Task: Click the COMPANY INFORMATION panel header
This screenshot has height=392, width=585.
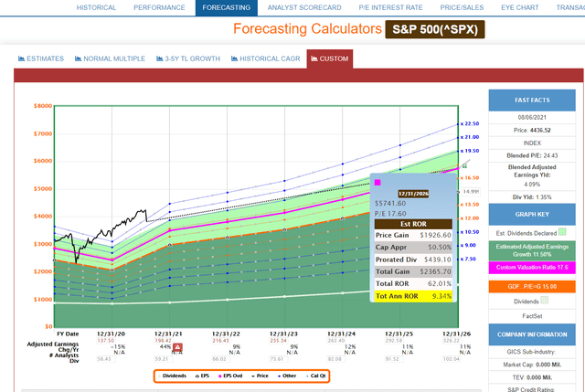Action: coord(532,334)
